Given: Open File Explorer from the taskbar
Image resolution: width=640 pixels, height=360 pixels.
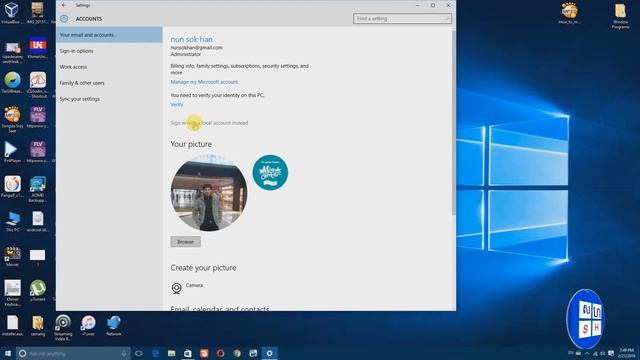Looking at the screenshot, I should (x=171, y=353).
